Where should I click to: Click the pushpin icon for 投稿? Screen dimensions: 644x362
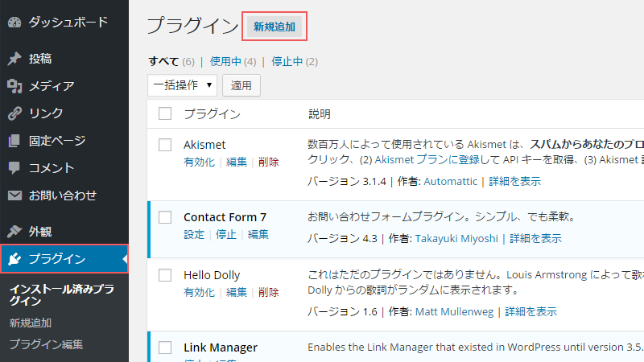tap(14, 59)
